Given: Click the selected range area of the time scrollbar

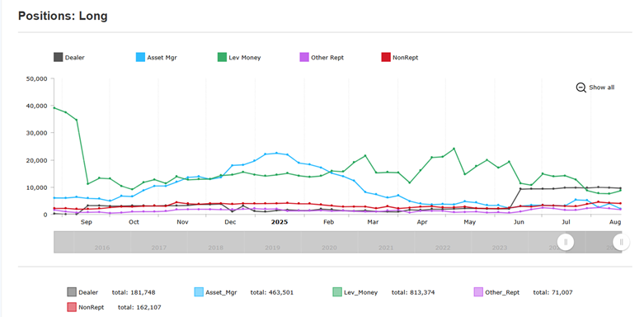Looking at the screenshot, I should (594, 242).
